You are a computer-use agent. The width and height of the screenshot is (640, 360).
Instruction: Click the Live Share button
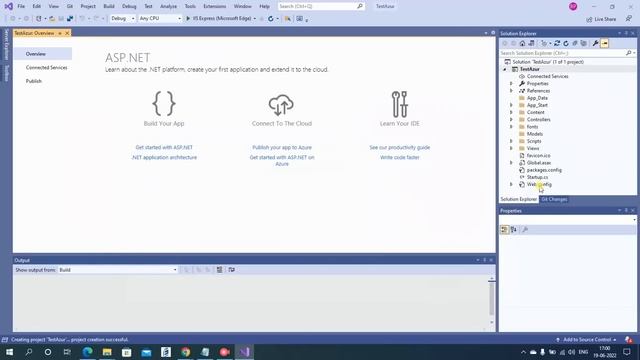point(601,19)
